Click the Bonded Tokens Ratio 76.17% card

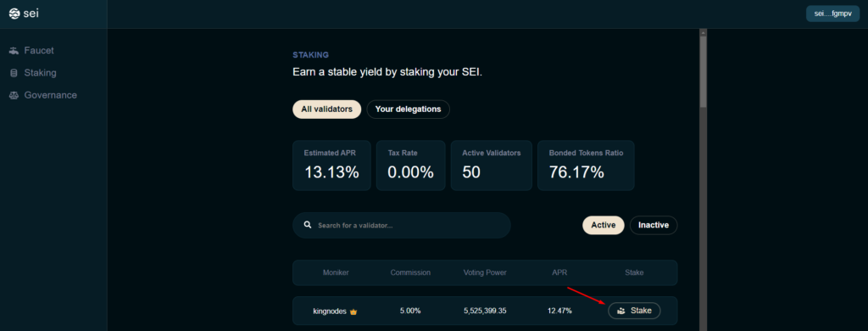point(586,165)
